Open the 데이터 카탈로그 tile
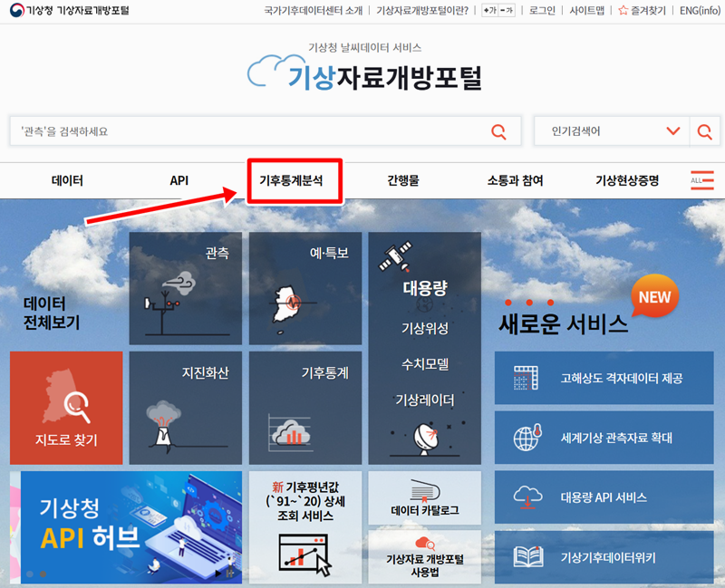This screenshot has width=725, height=588. pyautogui.click(x=424, y=498)
